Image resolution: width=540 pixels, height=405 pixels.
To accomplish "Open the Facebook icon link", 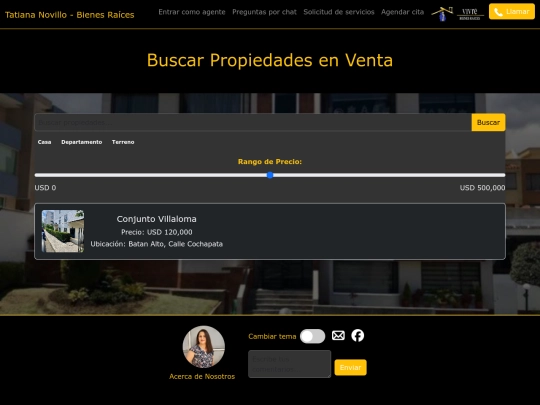I will point(357,335).
